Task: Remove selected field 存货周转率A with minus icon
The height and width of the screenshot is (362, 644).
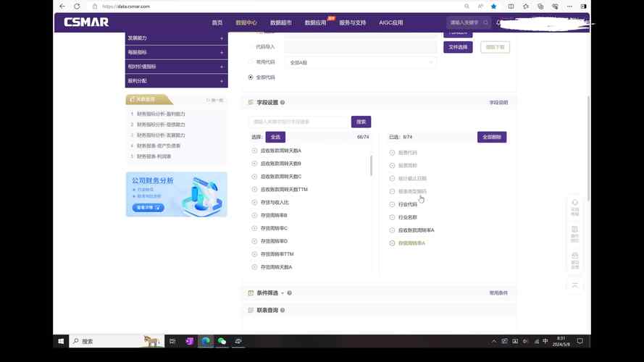Action: click(x=392, y=243)
